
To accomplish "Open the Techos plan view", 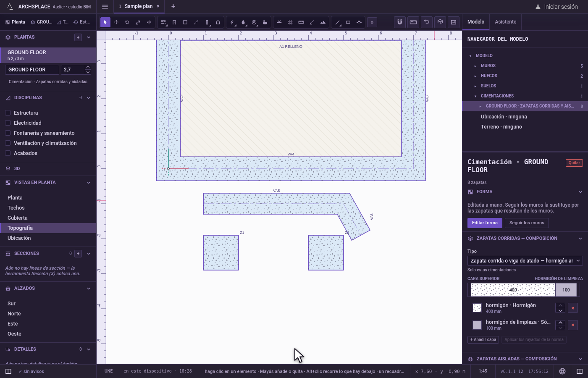I will tap(16, 208).
